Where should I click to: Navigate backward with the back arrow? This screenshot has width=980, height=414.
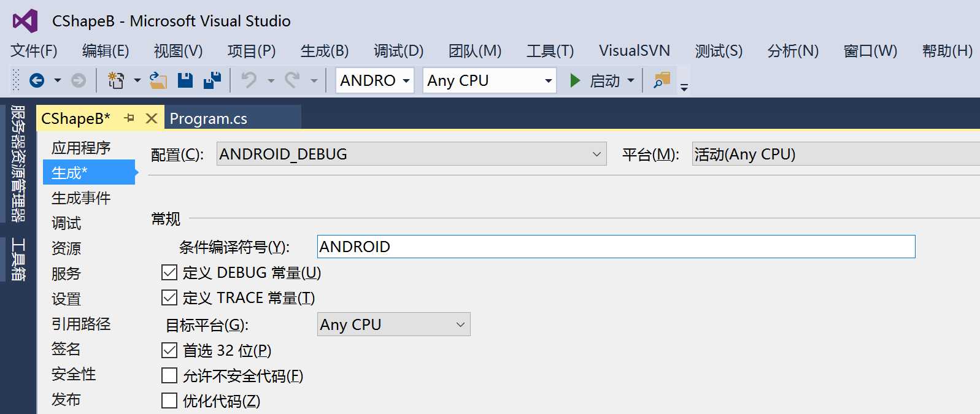tap(37, 80)
